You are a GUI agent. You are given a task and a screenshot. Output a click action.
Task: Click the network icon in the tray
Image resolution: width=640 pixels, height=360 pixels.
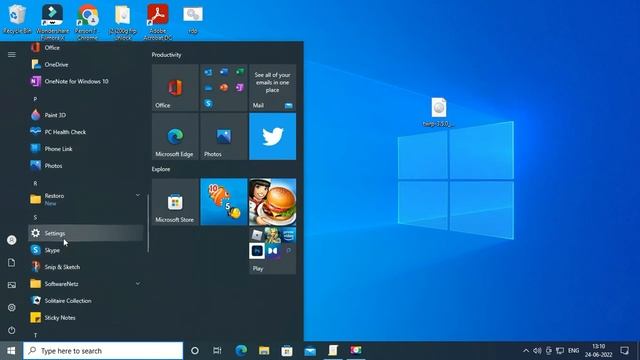[x=560, y=351]
